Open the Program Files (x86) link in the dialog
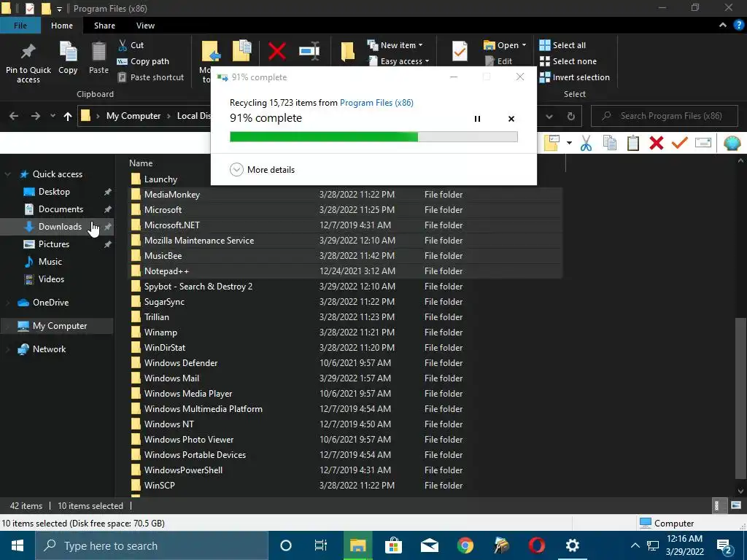The image size is (747, 560). [376, 103]
